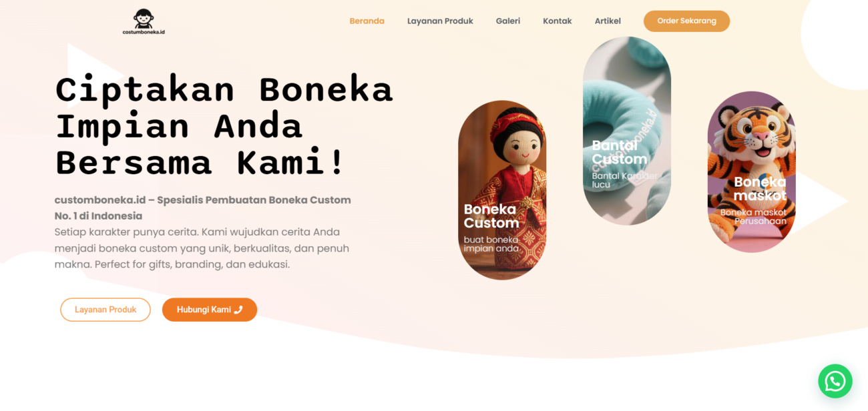Navigate to the Artikel page
868x411 pixels.
608,21
